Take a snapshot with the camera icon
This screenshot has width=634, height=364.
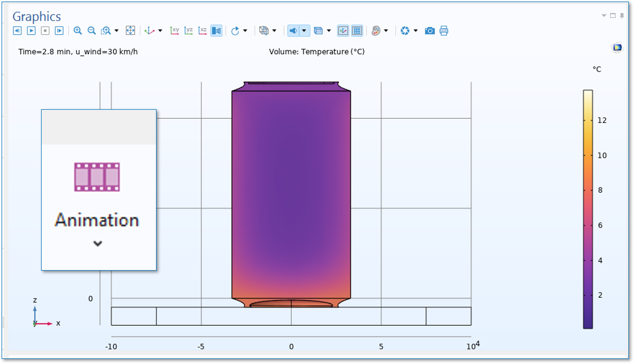click(x=430, y=31)
